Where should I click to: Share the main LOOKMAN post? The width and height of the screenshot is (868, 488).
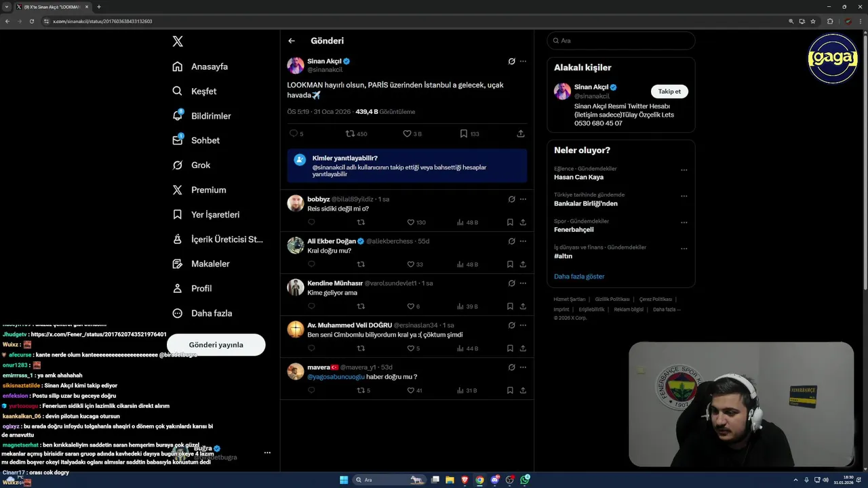tap(521, 134)
